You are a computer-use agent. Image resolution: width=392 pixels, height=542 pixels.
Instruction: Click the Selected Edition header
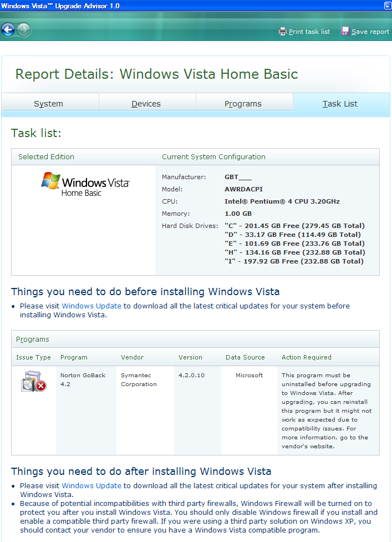click(46, 156)
